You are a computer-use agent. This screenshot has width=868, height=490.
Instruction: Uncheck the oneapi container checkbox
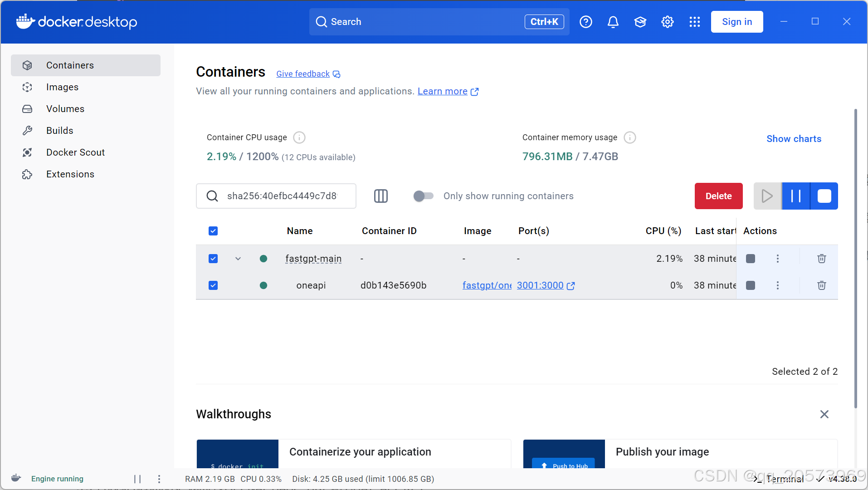213,285
